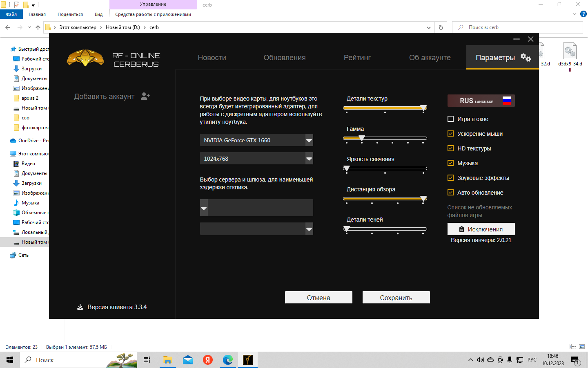Open the server selection dropdown arrow

click(x=204, y=208)
